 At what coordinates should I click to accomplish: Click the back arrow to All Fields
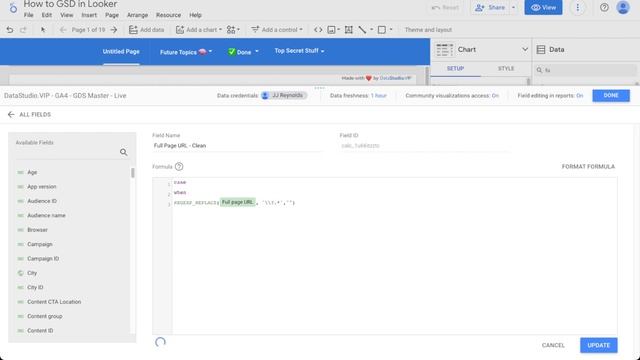coord(11,115)
